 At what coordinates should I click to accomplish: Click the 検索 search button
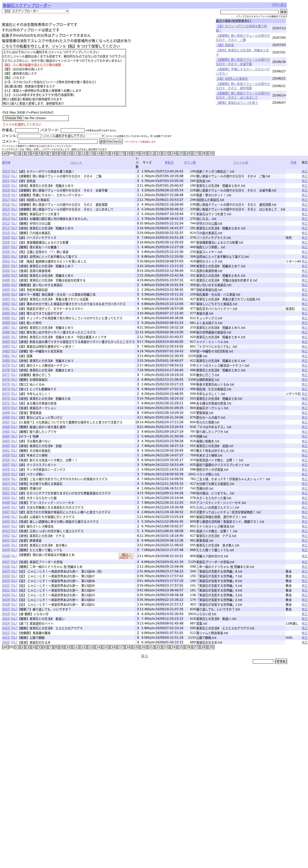click(283, 12)
